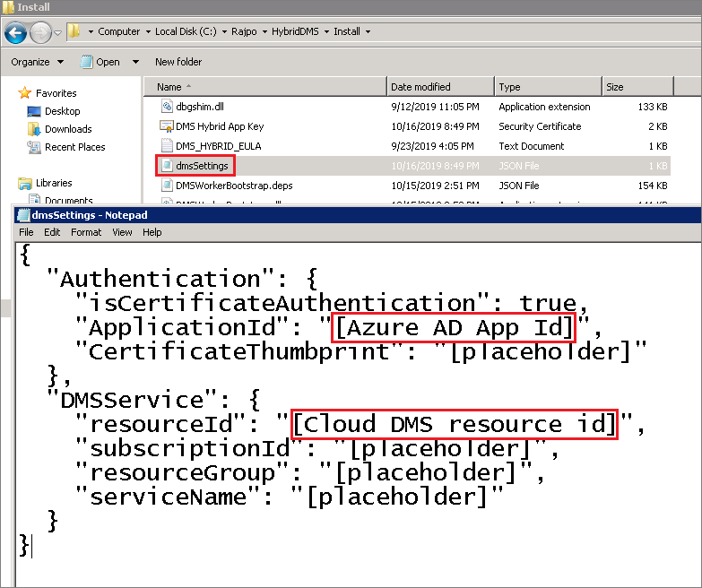Click the Install window title folder icon
The width and height of the screenshot is (702, 588).
click(8, 7)
